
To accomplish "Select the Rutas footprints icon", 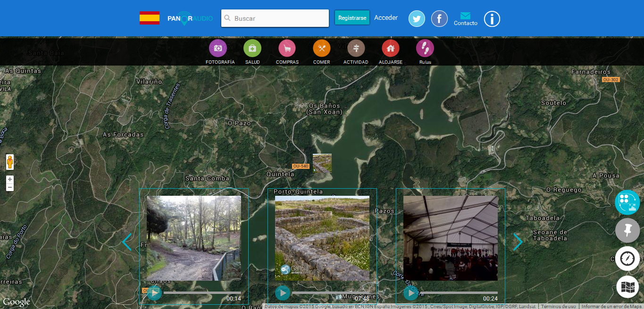I will pos(425,48).
